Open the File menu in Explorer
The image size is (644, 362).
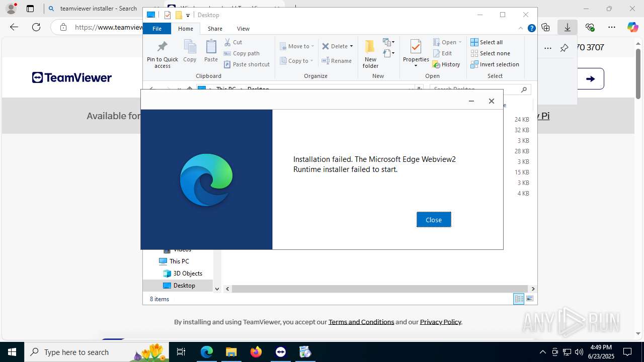(x=157, y=29)
